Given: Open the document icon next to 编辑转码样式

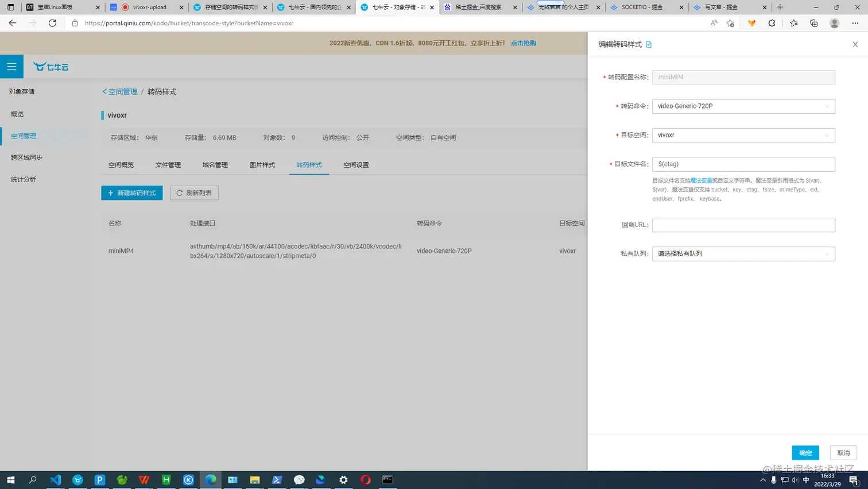Looking at the screenshot, I should coord(649,44).
